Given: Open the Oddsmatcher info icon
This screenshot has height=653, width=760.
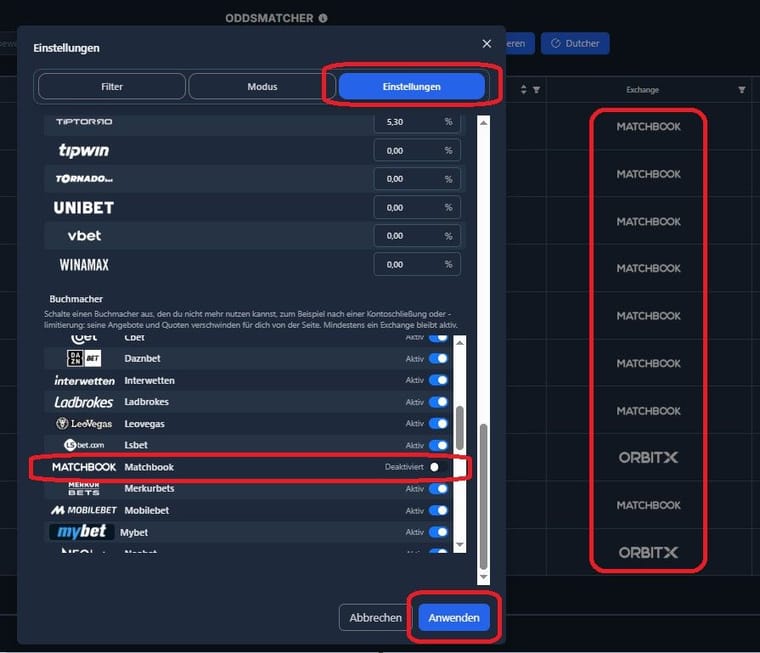Looking at the screenshot, I should [323, 18].
